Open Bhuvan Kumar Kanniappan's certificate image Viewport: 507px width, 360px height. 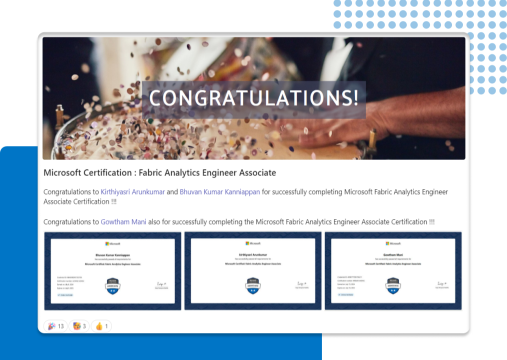(x=113, y=271)
